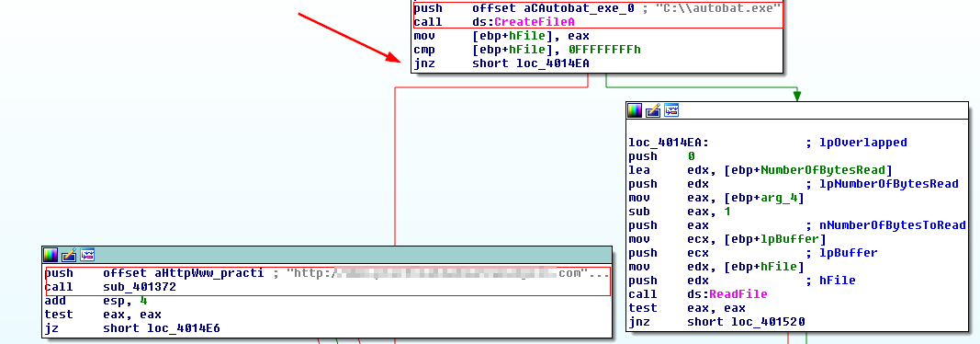
Task: Click the edit pencil icon on the sub_401372 node
Action: (x=69, y=255)
